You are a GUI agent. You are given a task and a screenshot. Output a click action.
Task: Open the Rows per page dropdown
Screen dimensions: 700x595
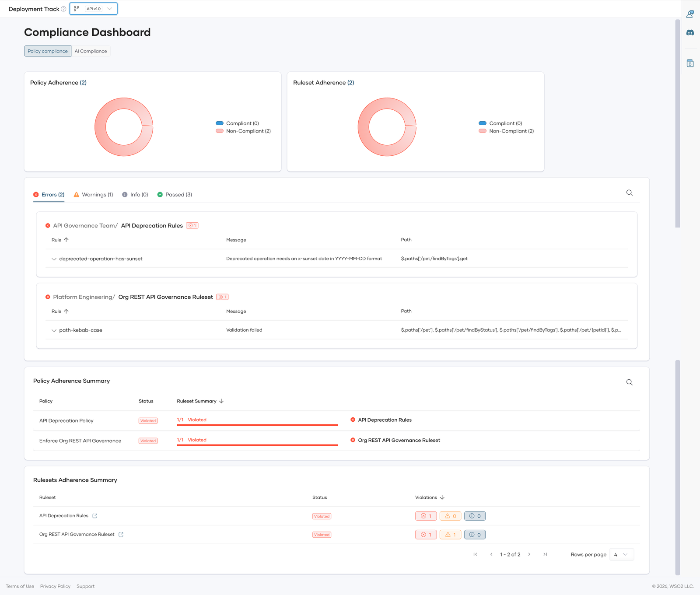[621, 555]
